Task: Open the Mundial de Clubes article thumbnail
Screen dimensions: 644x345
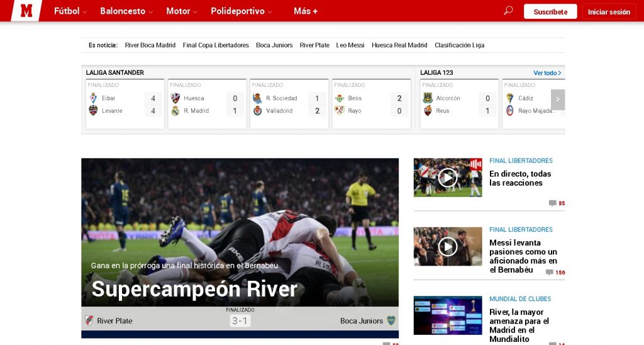Action: point(448,315)
